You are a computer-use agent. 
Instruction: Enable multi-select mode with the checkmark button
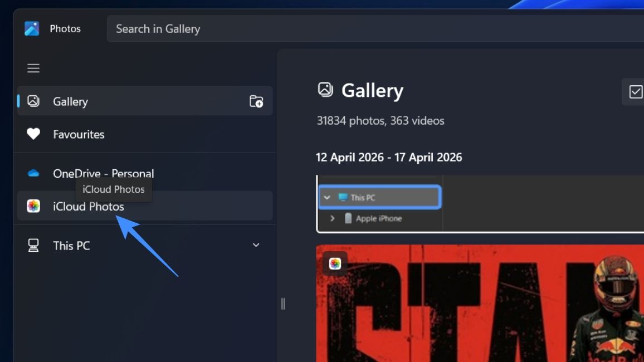click(x=635, y=92)
